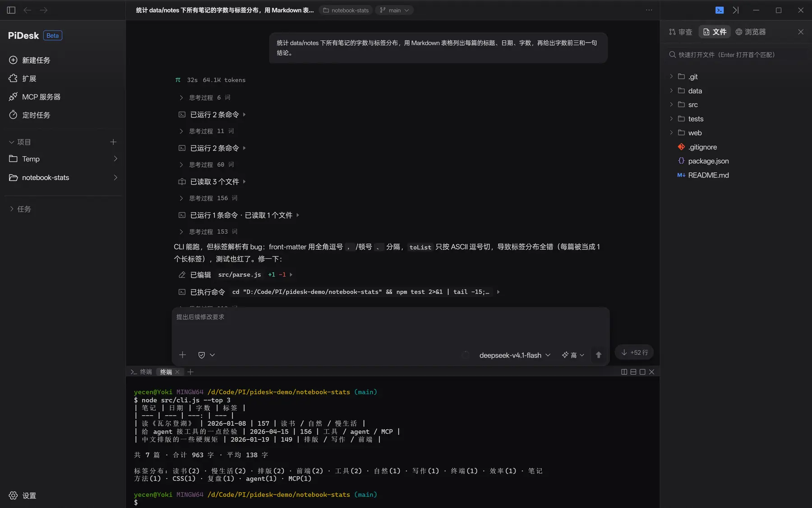812x508 pixels.
Task: Close the active 终端 tab
Action: 177,372
